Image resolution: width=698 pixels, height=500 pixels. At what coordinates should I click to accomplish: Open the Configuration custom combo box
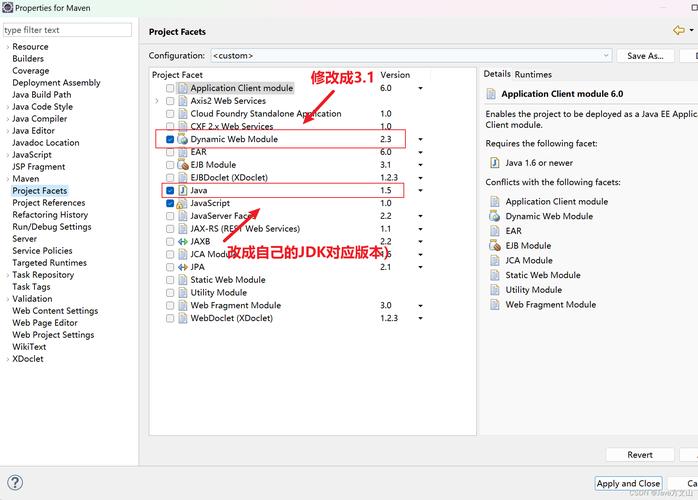coord(411,56)
